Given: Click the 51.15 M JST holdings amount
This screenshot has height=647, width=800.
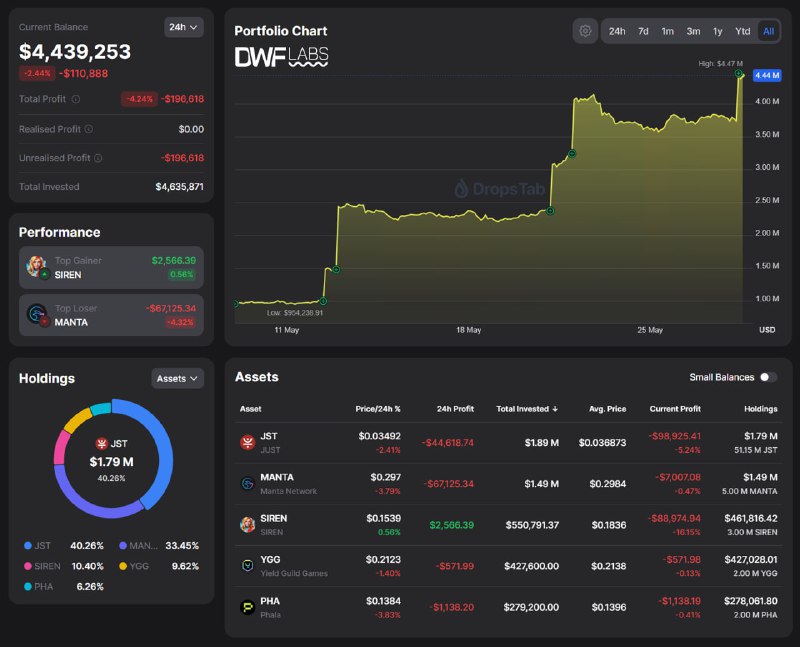Looking at the screenshot, I should (756, 450).
